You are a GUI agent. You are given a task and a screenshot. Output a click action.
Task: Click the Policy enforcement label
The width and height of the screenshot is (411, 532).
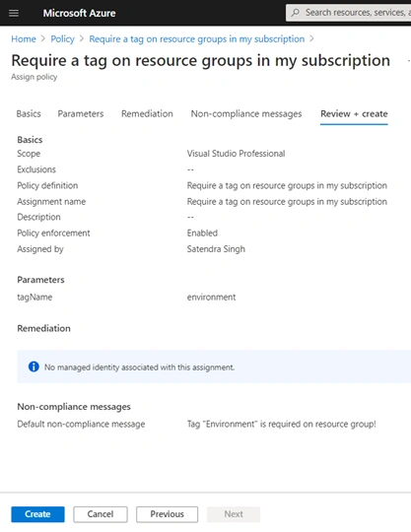(53, 233)
